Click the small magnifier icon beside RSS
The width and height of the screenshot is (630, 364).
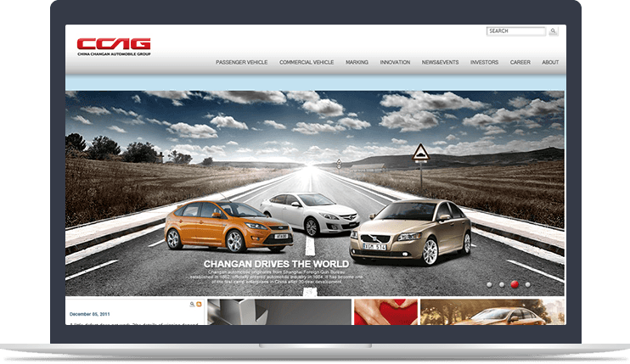pyautogui.click(x=192, y=304)
